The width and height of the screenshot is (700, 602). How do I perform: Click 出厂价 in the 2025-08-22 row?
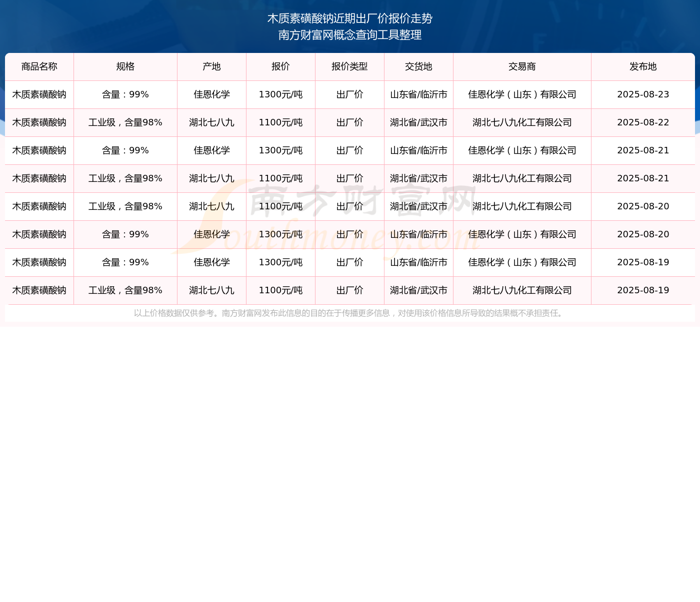point(349,123)
